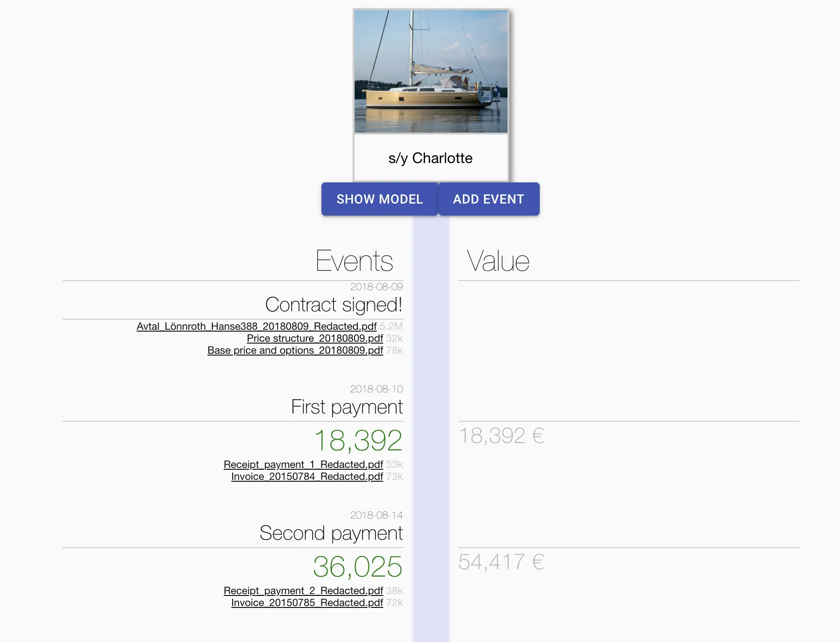The height and width of the screenshot is (642, 840).
Task: Select the Second payment event title
Action: (331, 533)
